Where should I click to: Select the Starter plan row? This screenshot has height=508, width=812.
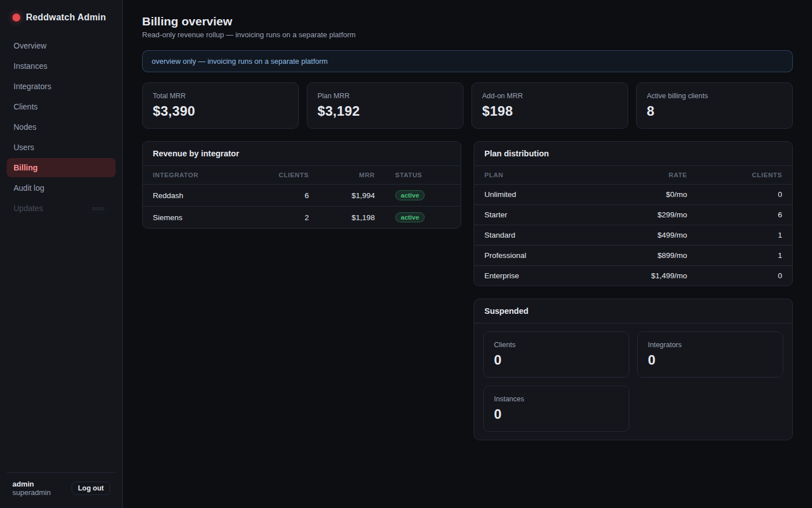(x=633, y=215)
